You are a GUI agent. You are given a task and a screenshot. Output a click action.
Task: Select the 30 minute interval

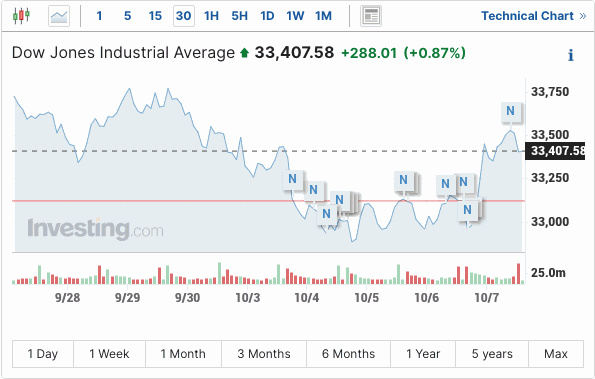(184, 16)
